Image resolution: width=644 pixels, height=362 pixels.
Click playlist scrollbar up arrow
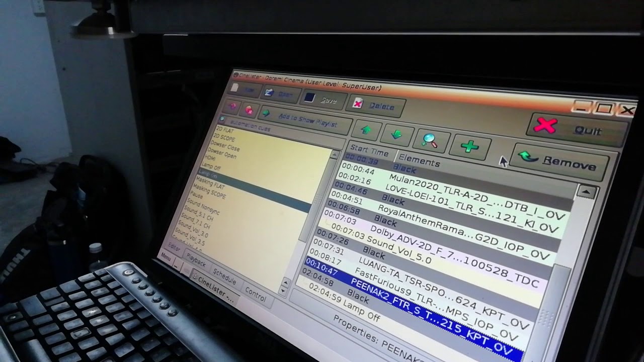pyautogui.click(x=586, y=191)
